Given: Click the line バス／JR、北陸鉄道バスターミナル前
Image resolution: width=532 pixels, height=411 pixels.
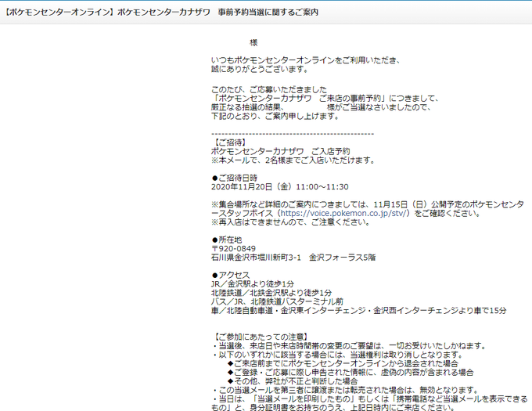Looking at the screenshot, I should [277, 301].
